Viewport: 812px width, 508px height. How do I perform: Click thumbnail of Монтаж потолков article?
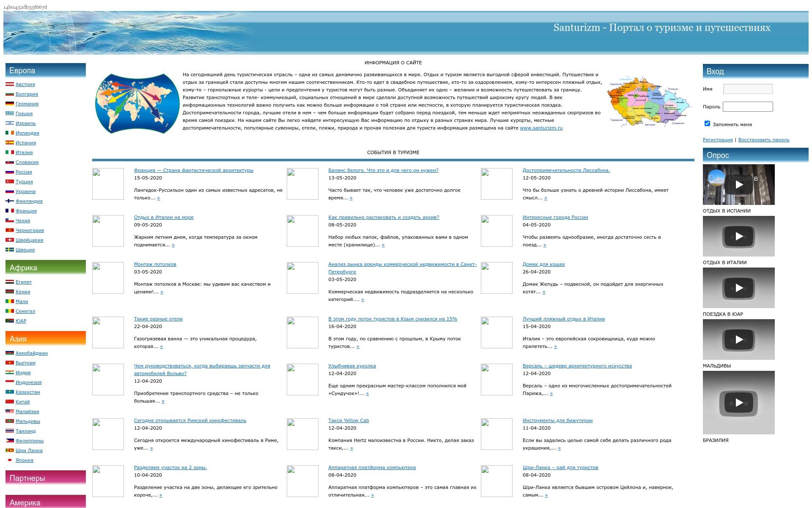[x=108, y=278]
